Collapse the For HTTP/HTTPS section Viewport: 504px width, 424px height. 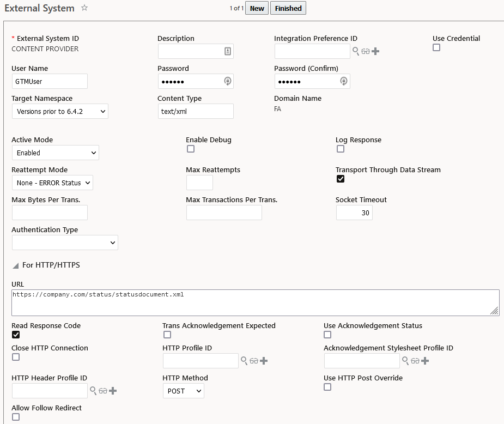coord(16,265)
